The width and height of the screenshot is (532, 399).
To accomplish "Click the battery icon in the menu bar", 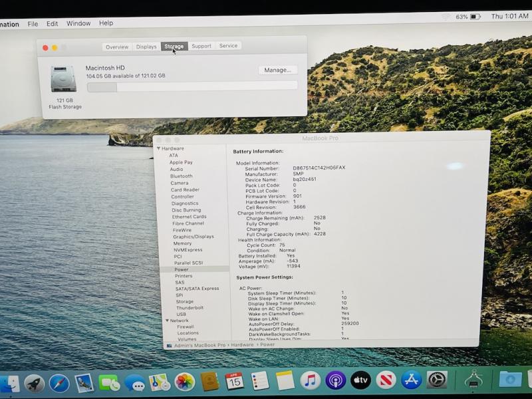I will 475,17.
